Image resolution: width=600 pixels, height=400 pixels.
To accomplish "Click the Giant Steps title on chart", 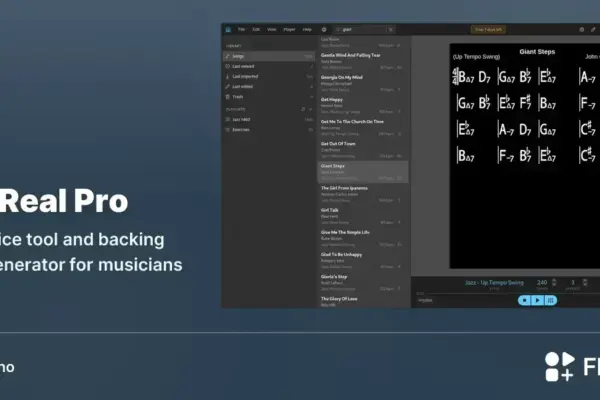I will tap(537, 52).
